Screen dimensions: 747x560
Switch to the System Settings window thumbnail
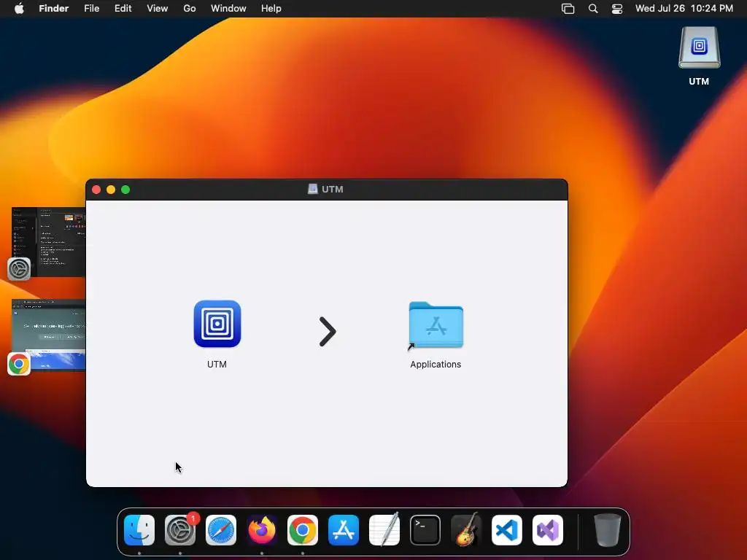[49, 242]
